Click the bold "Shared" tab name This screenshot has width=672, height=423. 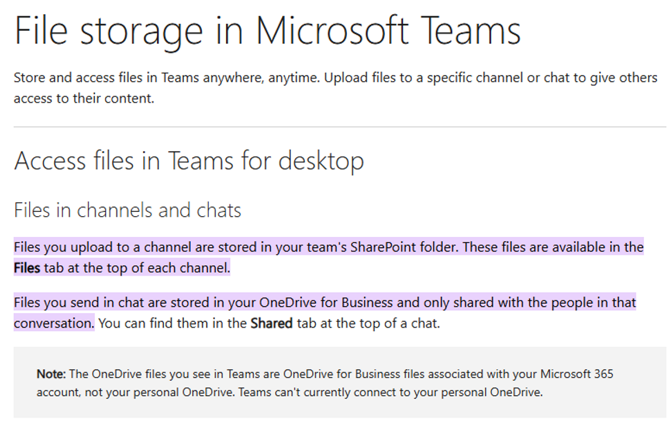tap(271, 323)
